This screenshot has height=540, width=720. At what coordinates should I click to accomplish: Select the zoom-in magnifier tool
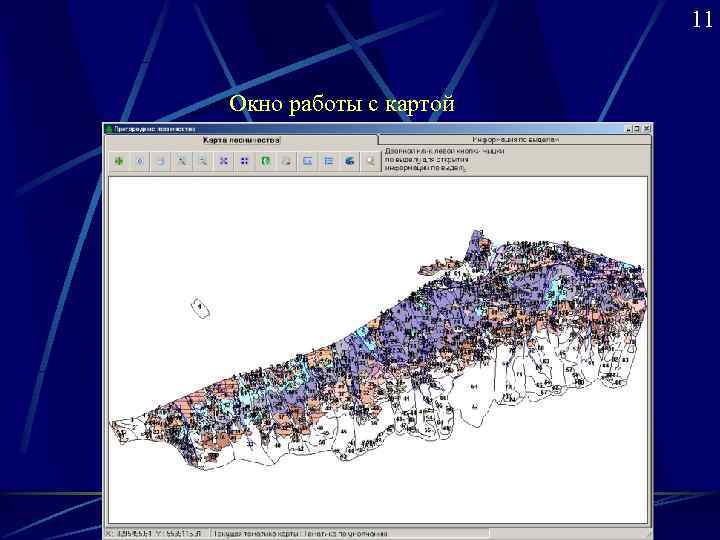[182, 161]
